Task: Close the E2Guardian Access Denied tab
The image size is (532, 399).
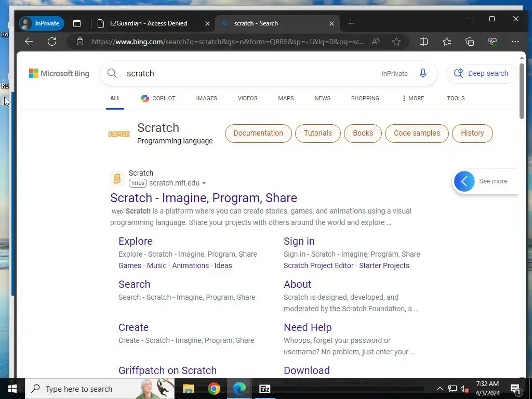Action: tap(207, 24)
